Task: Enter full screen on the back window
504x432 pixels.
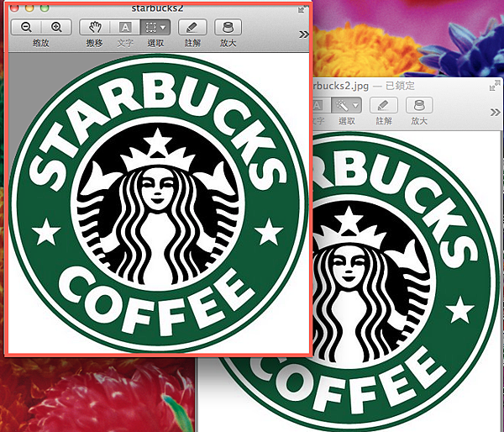Action: point(495,86)
